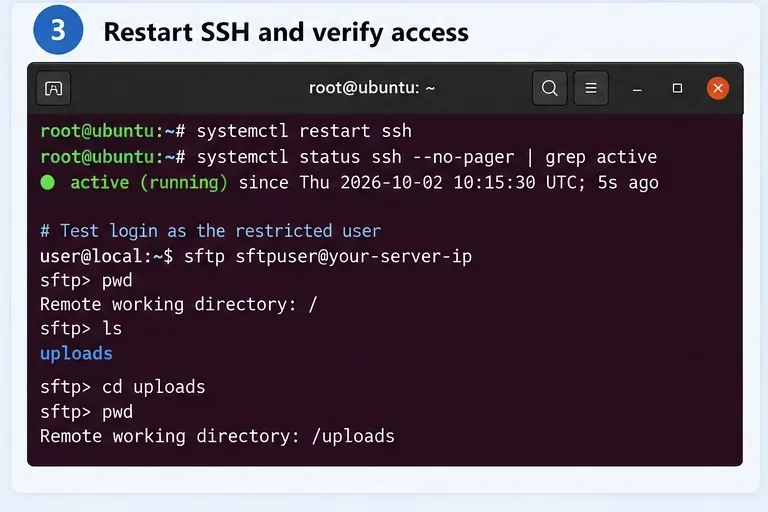Maximize the root@ubuntu terminal window
Screen dimensions: 768x512
(x=677, y=88)
